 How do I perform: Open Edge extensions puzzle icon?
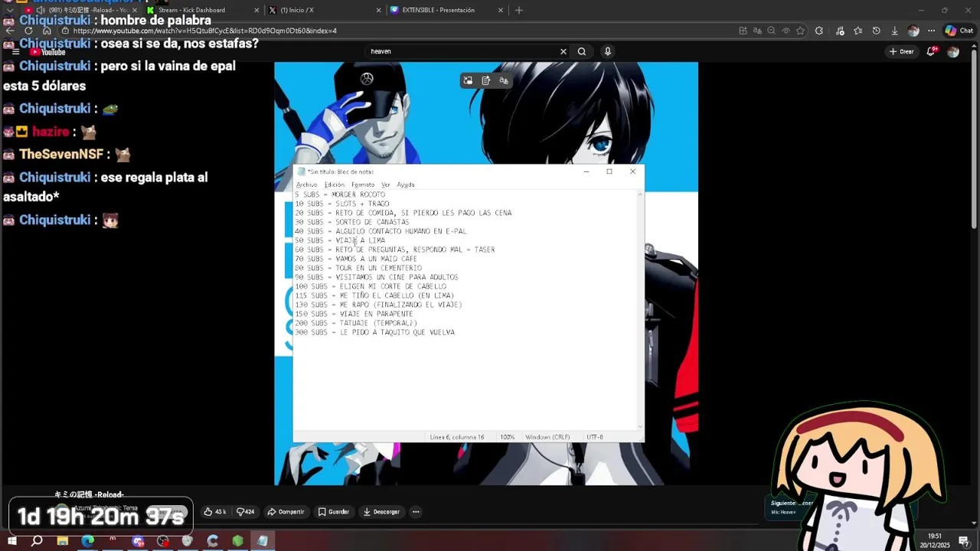tap(819, 31)
